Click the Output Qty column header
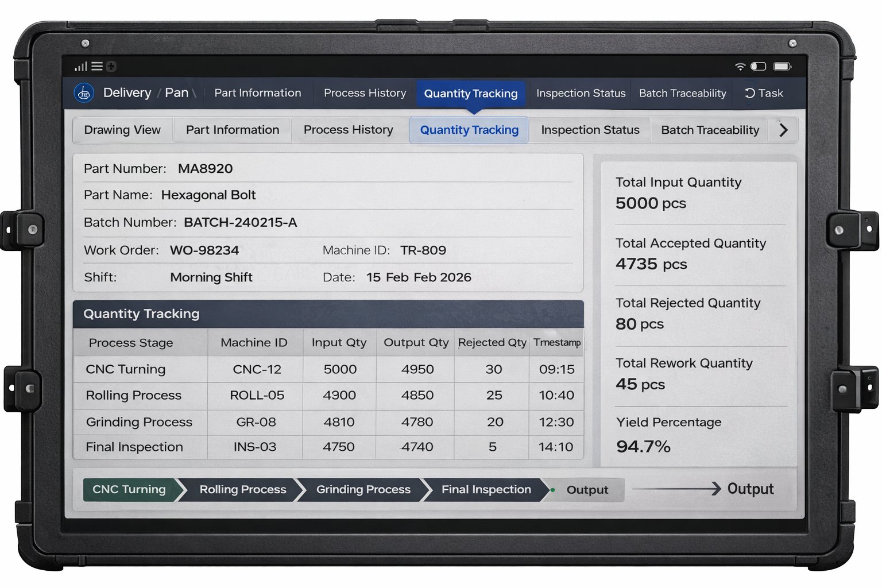 pyautogui.click(x=416, y=343)
